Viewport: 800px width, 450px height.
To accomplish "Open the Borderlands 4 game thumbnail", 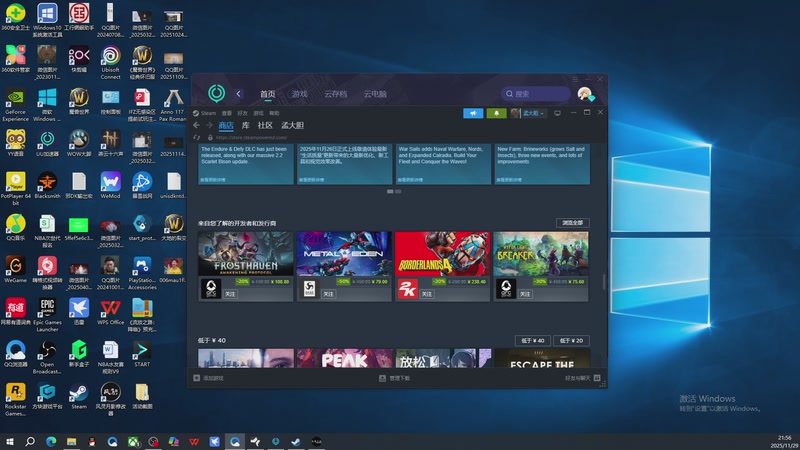I will [442, 254].
